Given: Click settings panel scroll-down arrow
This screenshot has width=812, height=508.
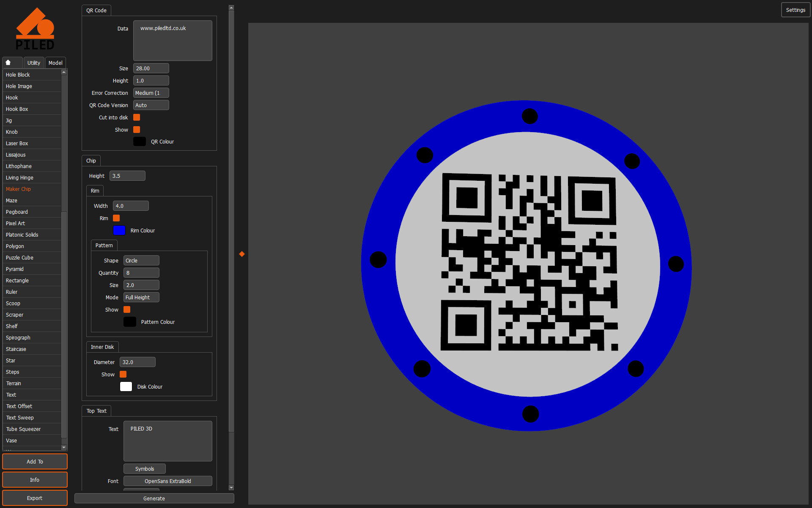Looking at the screenshot, I should click(x=231, y=488).
